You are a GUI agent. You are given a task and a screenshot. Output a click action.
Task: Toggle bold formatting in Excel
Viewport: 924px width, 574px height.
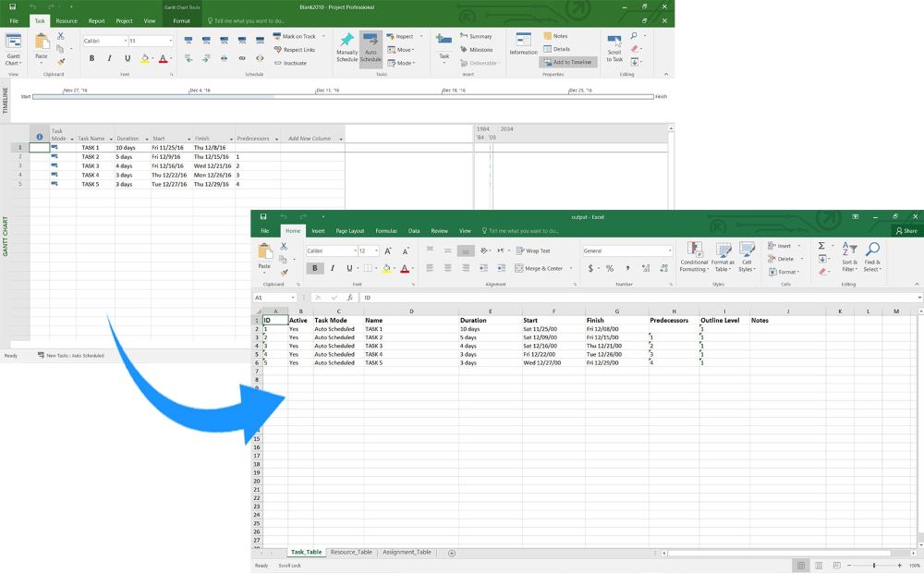(316, 267)
